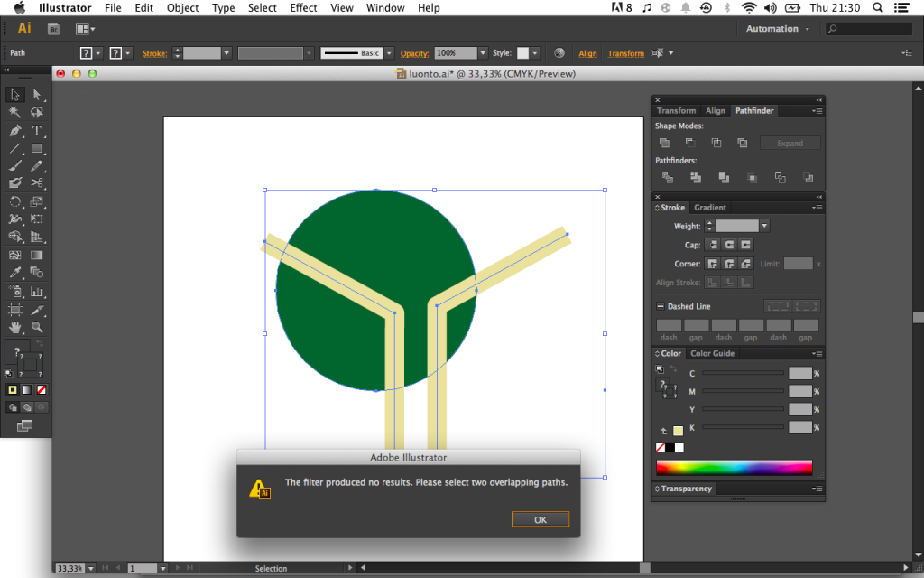Click the Minus Front shape mode icon
Screen dimensions: 924x578
690,143
